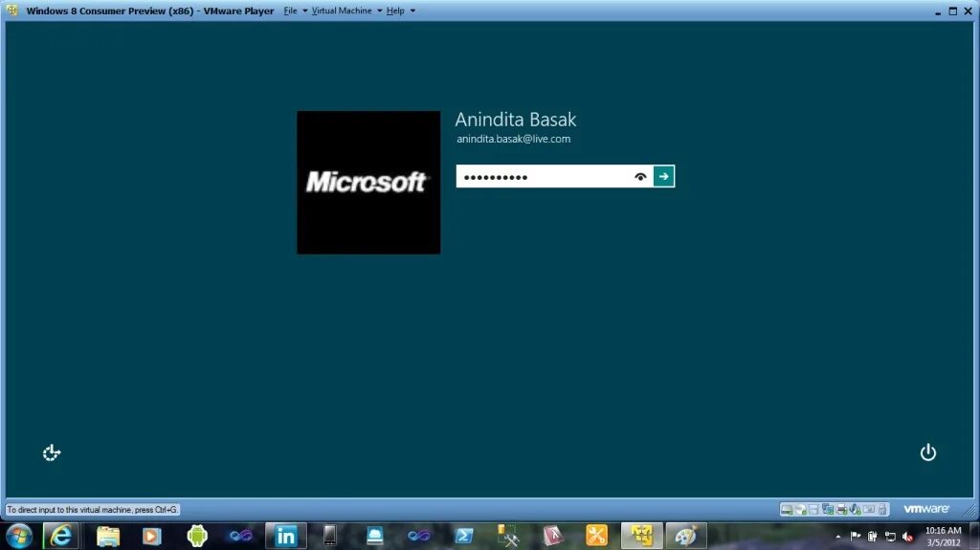This screenshot has width=980, height=550.
Task: Open the infinity icon beside the LinkedIn icon
Action: point(240,537)
